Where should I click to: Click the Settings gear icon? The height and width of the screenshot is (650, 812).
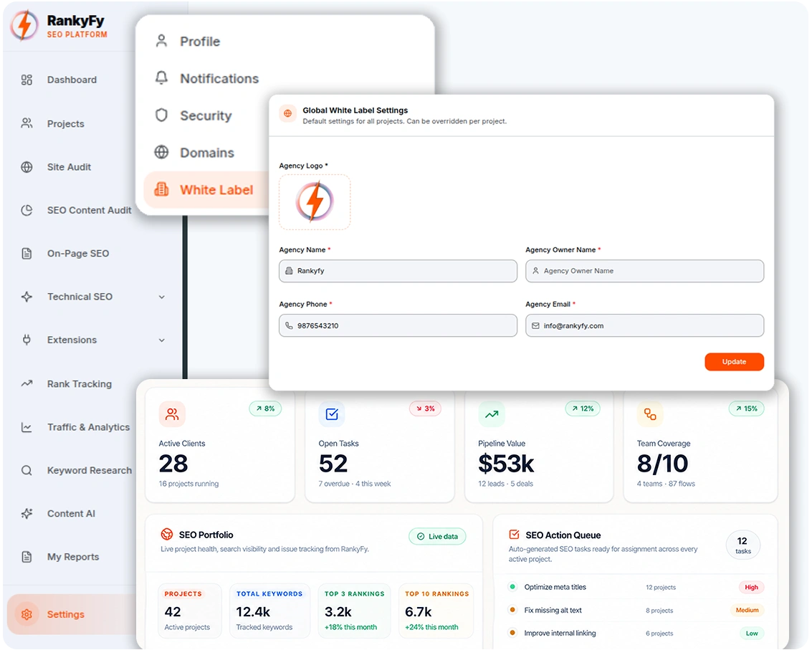tap(27, 614)
